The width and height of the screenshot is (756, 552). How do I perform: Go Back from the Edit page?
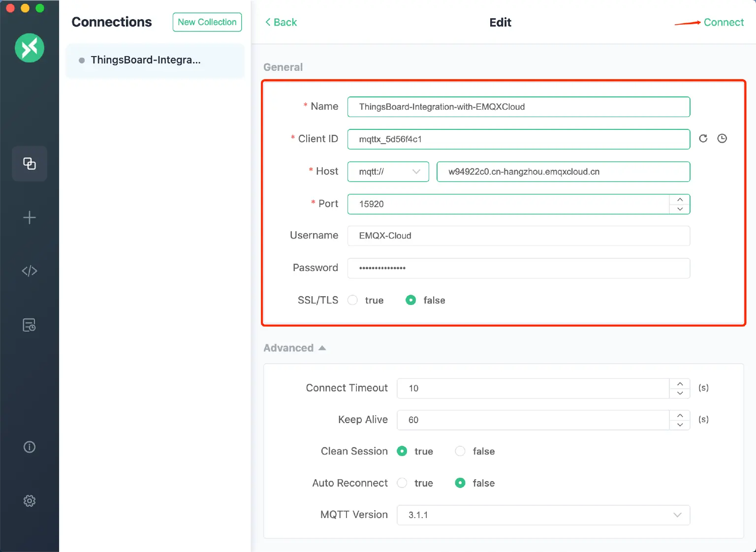coord(281,23)
